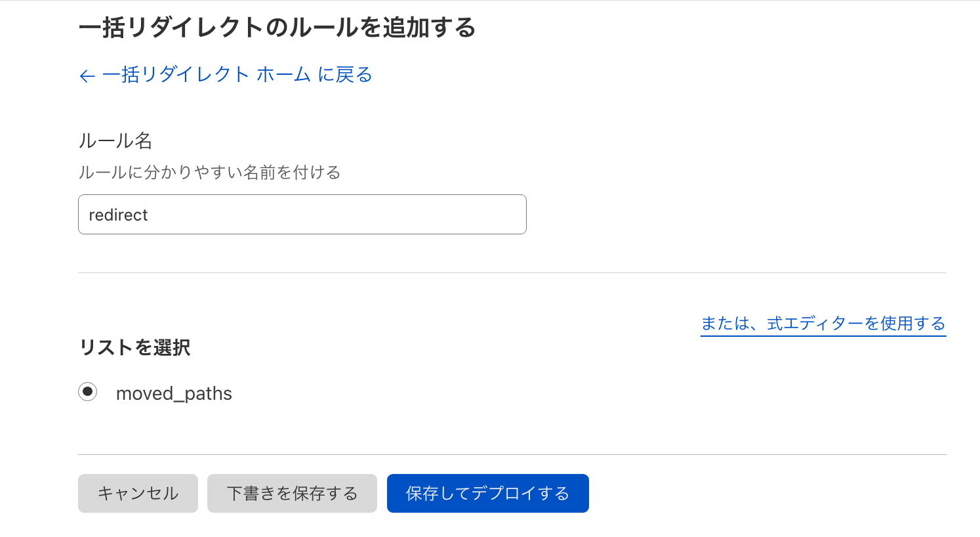Deploy using 保存してデプロイする button
Screen dimensions: 980x537
point(488,493)
